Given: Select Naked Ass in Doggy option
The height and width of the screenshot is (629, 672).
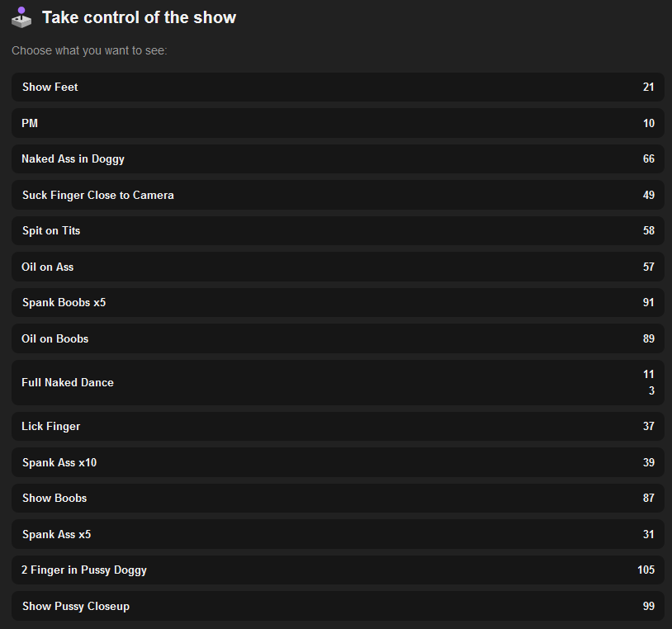Looking at the screenshot, I should tap(73, 158).
